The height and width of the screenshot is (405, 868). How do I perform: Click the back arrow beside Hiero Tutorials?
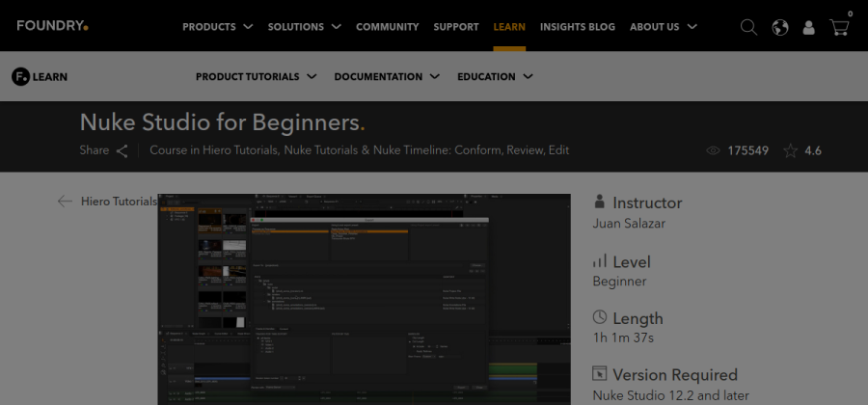point(65,202)
